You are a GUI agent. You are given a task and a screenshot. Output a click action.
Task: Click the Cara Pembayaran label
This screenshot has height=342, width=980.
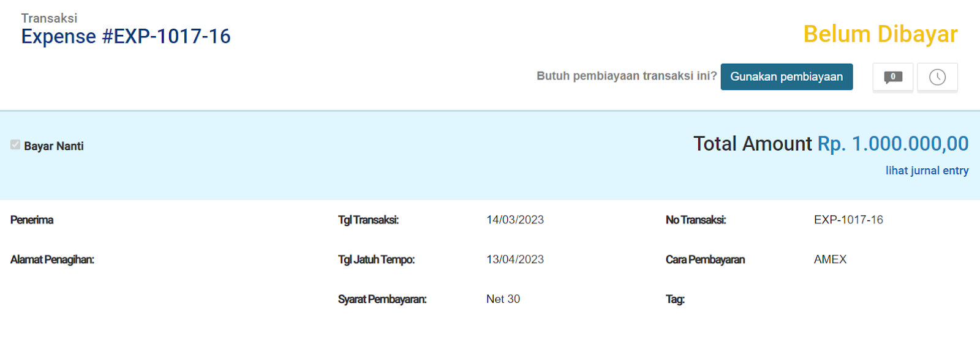tap(705, 260)
